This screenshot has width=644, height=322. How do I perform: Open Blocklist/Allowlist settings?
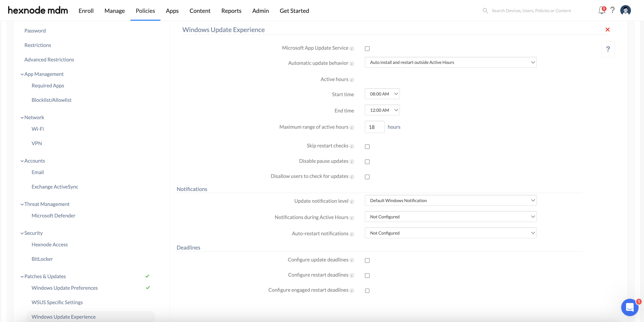[51, 100]
